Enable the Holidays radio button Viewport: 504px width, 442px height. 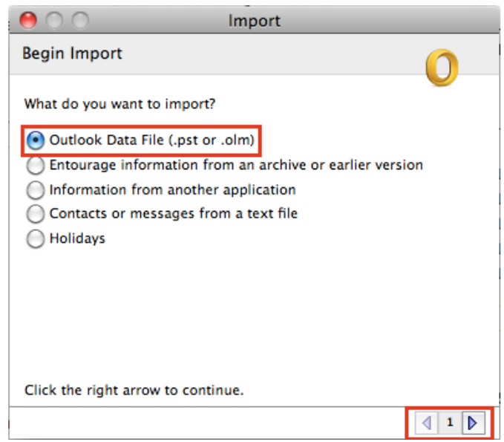pyautogui.click(x=36, y=239)
